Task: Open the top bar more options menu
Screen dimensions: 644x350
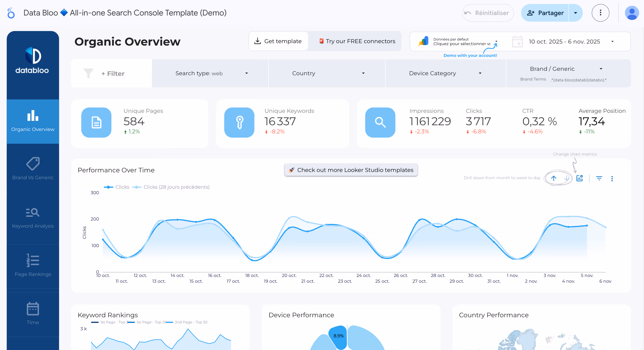Action: [600, 13]
